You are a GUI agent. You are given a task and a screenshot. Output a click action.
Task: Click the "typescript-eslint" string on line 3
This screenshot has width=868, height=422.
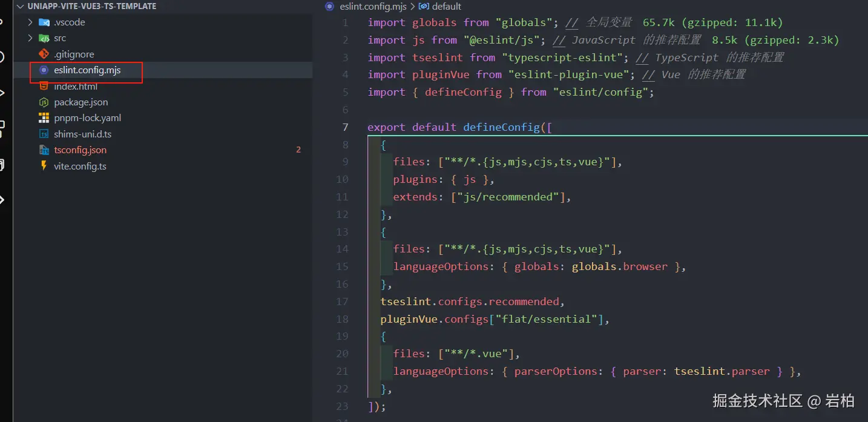click(x=565, y=58)
